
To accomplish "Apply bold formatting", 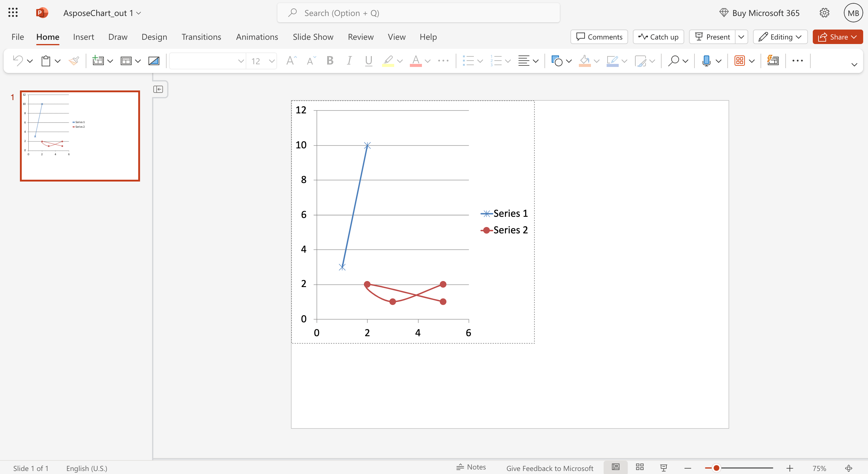I will [x=330, y=61].
